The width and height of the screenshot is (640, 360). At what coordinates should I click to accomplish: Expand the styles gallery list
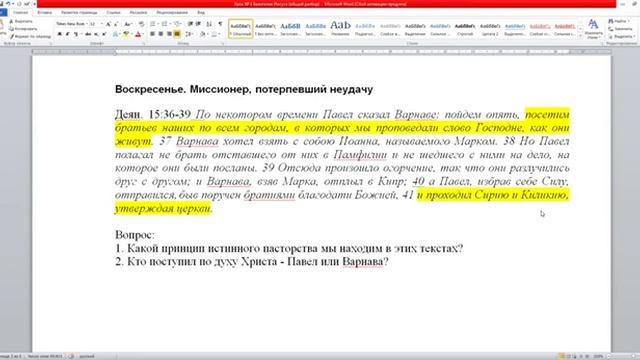pyautogui.click(x=580, y=36)
